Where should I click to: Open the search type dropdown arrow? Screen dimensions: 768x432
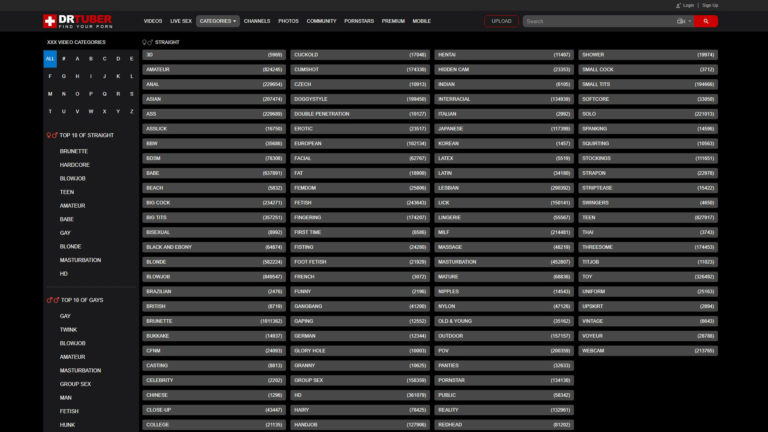pyautogui.click(x=690, y=21)
